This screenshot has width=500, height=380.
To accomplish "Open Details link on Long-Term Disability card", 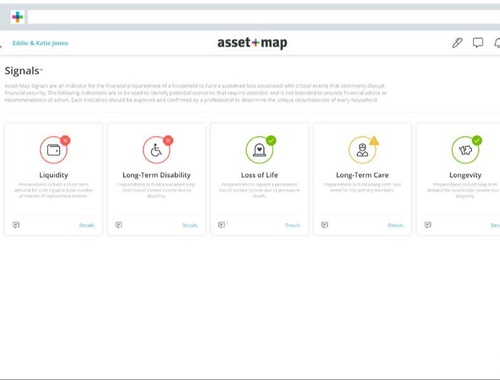I will [190, 225].
